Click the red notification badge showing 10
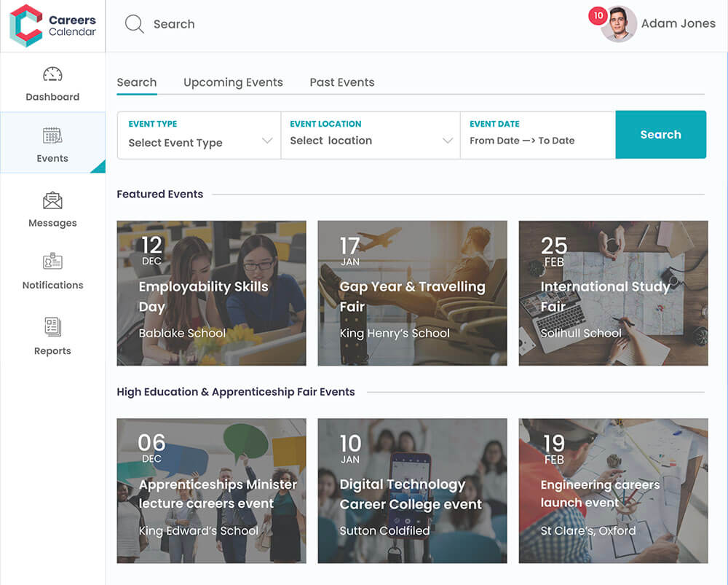Image resolution: width=728 pixels, height=585 pixels. tap(598, 15)
